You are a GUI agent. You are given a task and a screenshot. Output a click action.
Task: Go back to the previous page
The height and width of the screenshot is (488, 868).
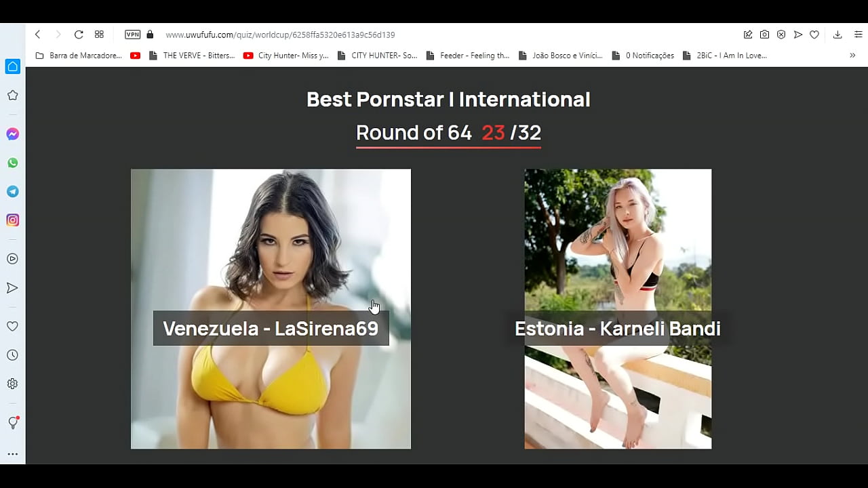pos(38,35)
